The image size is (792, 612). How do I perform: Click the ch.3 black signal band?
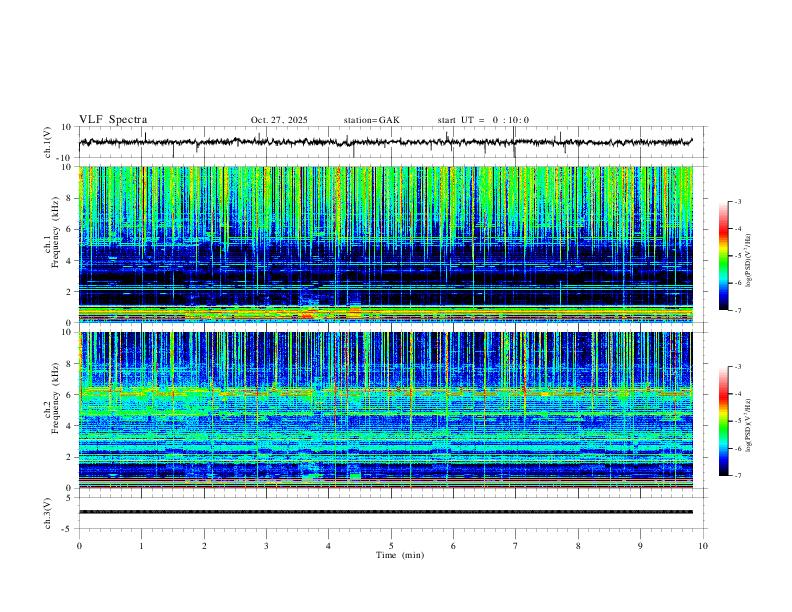(x=385, y=512)
